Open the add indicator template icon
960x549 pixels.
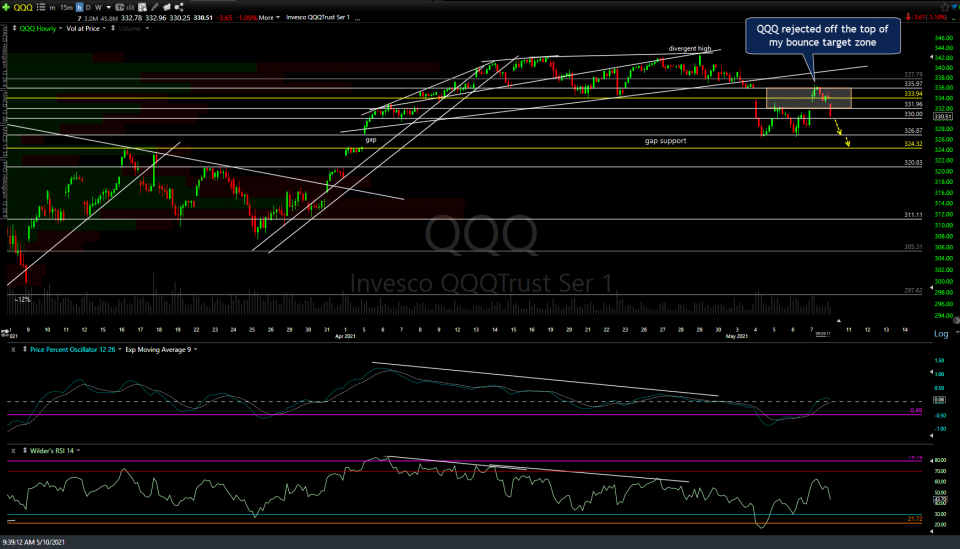(x=143, y=7)
